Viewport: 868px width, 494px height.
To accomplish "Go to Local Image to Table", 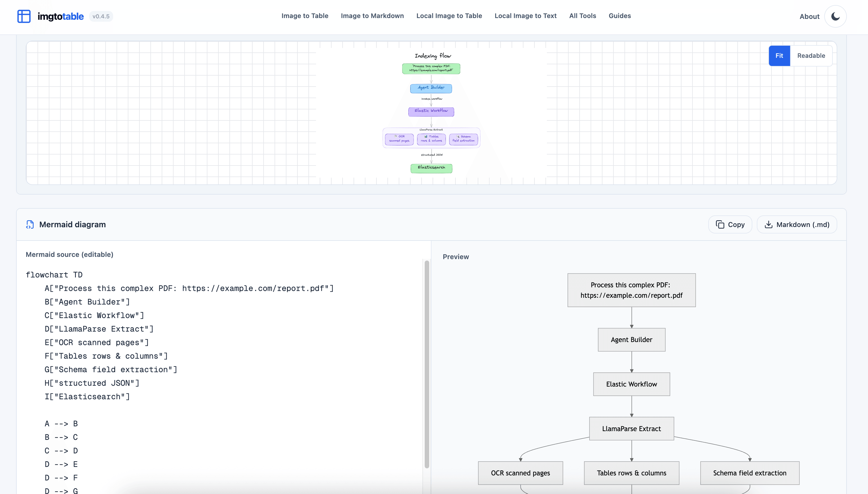I will pyautogui.click(x=449, y=16).
